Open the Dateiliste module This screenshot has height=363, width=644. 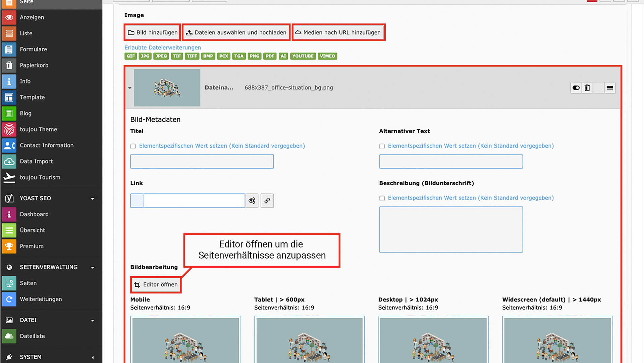[x=9, y=336]
